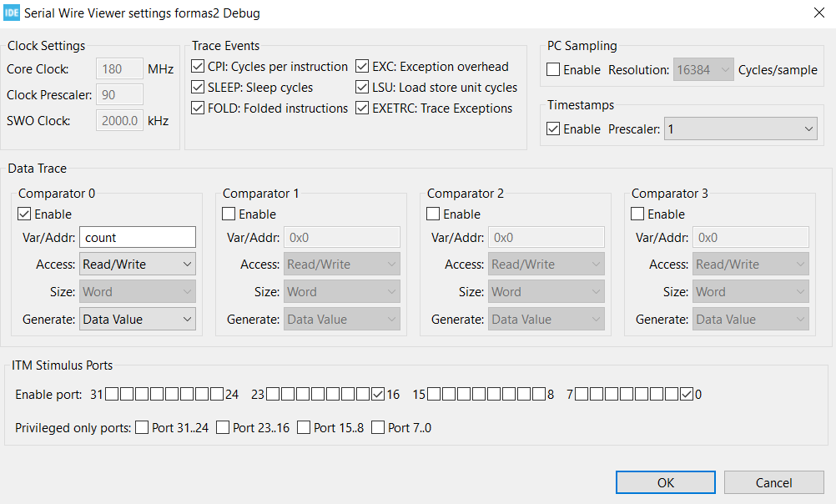The width and height of the screenshot is (836, 504).
Task: Uncheck LSU: Load store unit cycles
Action: pyautogui.click(x=362, y=87)
